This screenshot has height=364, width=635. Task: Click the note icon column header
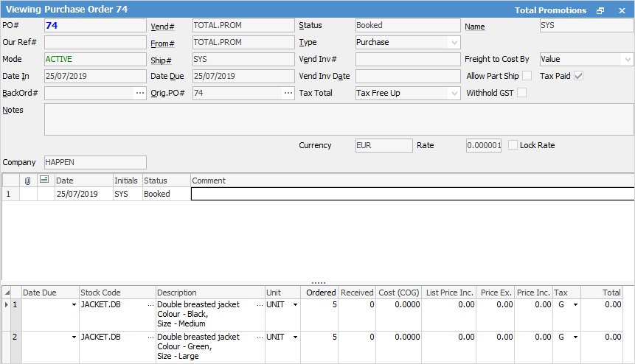click(45, 181)
